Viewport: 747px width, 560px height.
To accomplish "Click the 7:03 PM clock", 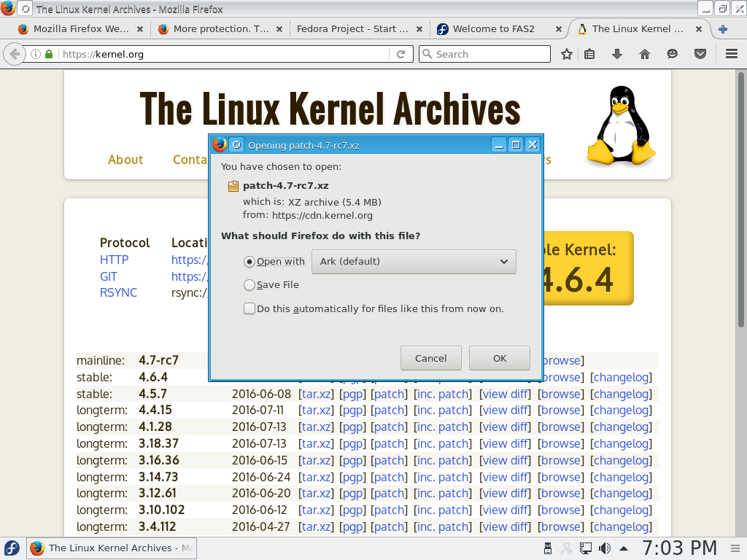I will [679, 548].
